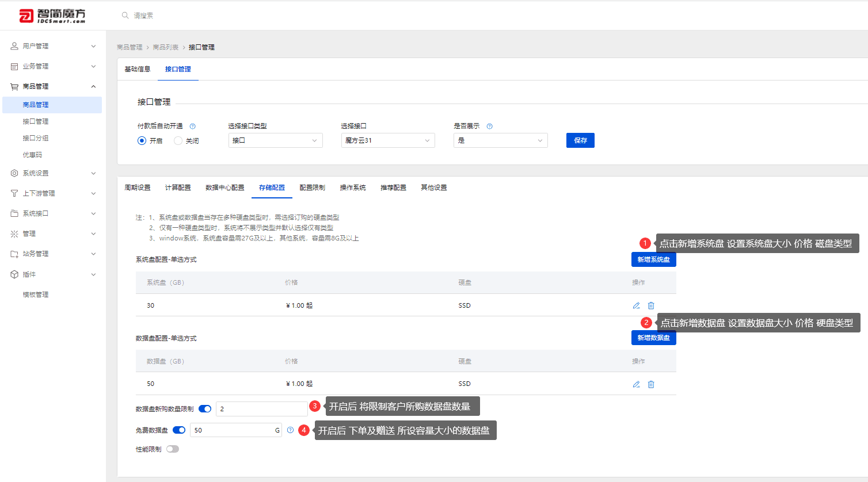Viewport: 868px width, 482px height.
Task: Click the 系统设置 gear icon
Action: click(x=14, y=173)
